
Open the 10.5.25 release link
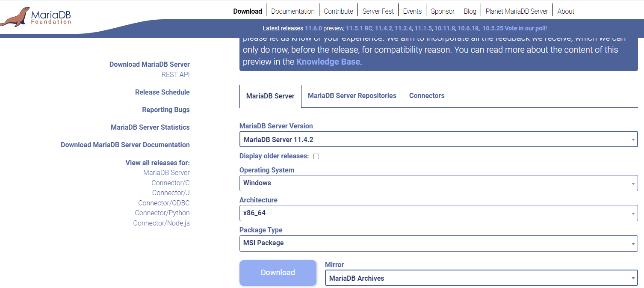pyautogui.click(x=493, y=28)
